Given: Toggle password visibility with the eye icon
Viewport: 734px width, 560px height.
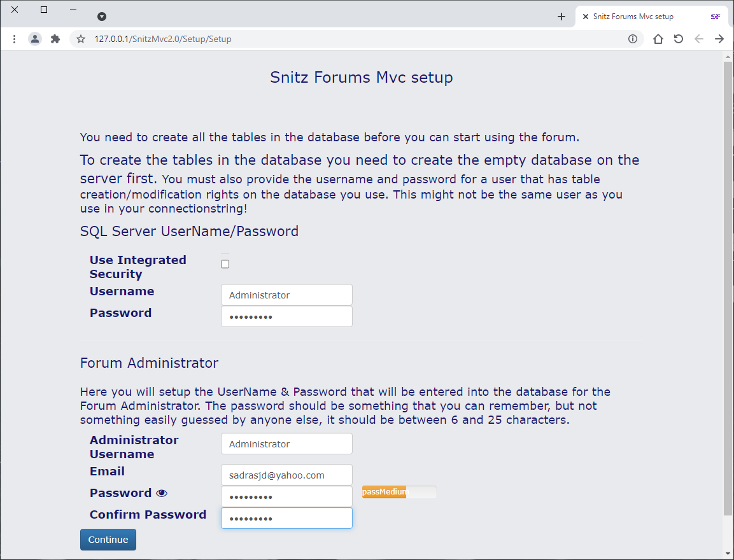Looking at the screenshot, I should 162,493.
